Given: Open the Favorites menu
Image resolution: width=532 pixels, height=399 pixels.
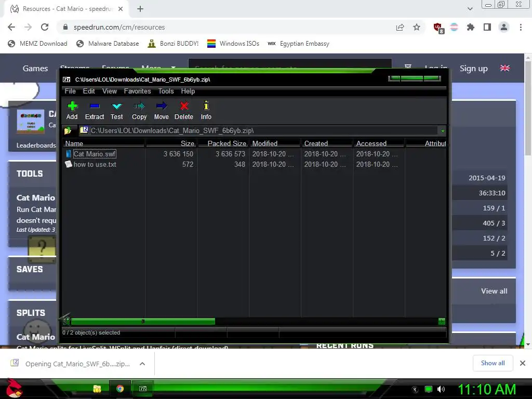Looking at the screenshot, I should (137, 91).
